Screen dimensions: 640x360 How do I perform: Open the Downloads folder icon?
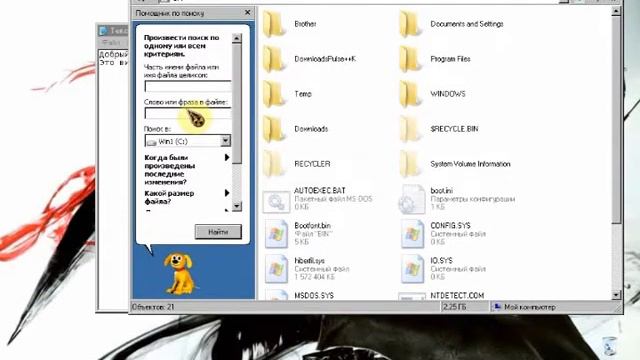[x=273, y=129]
